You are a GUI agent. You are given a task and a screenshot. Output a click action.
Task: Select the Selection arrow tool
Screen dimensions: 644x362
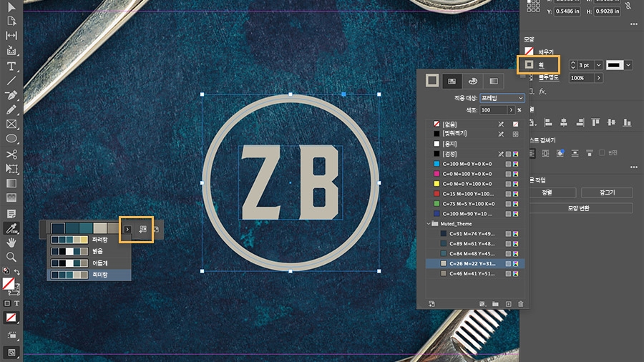coord(11,7)
